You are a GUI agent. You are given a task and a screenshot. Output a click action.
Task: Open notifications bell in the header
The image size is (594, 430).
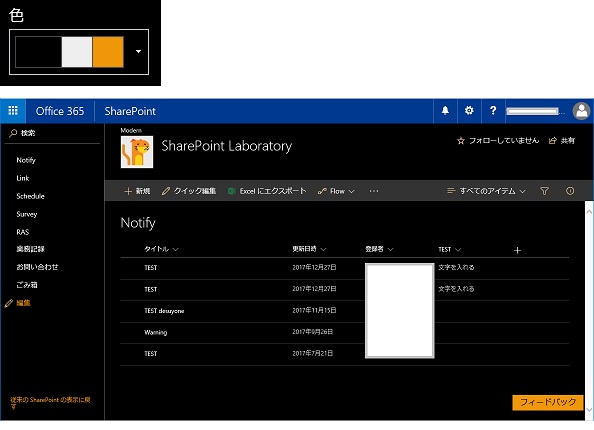coord(445,110)
